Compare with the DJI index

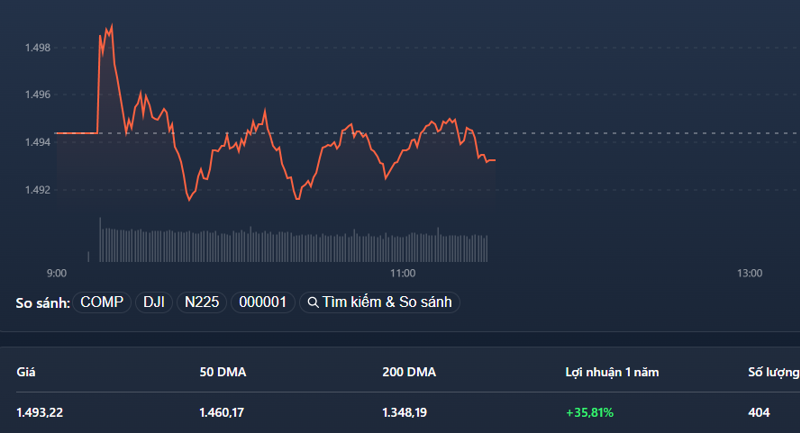coord(154,302)
